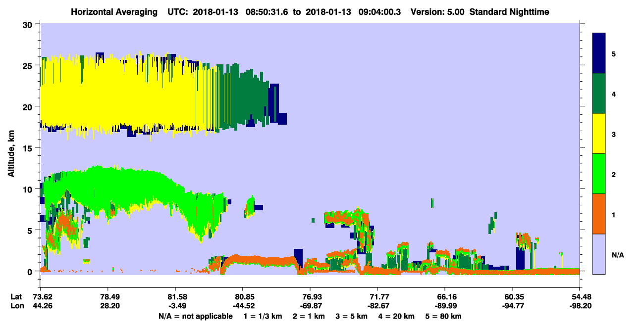
Task: Click the y-axis tick label 10
Action: pyautogui.click(x=28, y=189)
